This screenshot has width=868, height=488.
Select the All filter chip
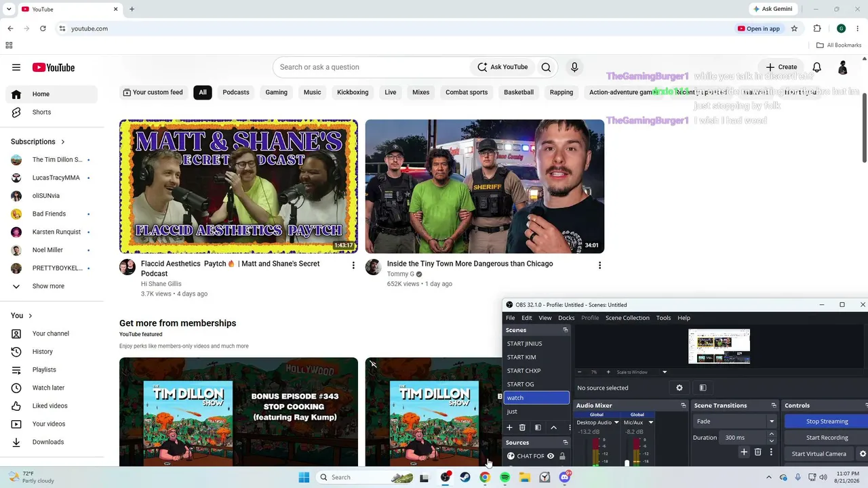tap(203, 92)
